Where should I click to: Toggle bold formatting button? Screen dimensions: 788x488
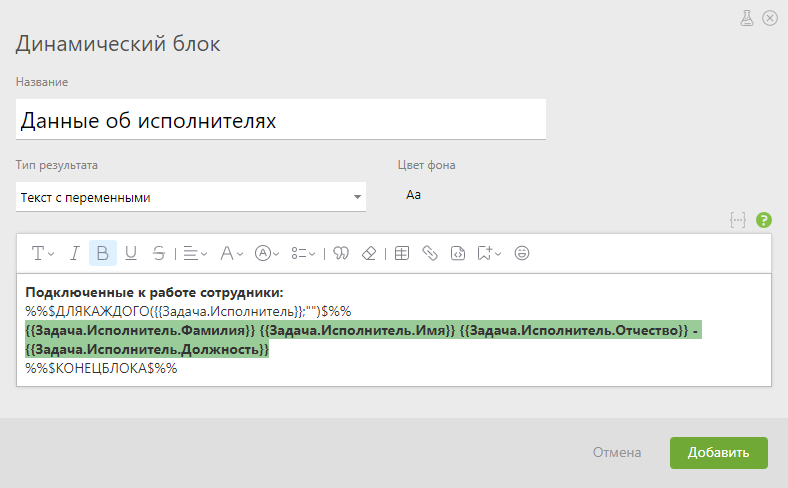coord(103,253)
